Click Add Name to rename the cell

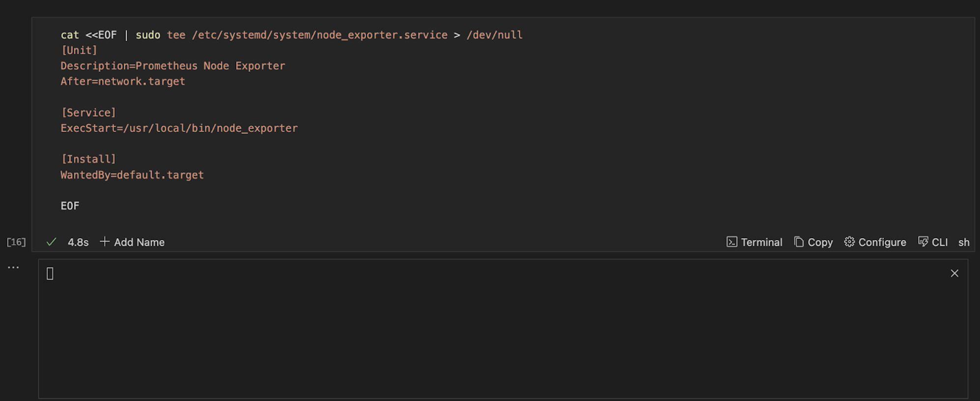pos(139,242)
